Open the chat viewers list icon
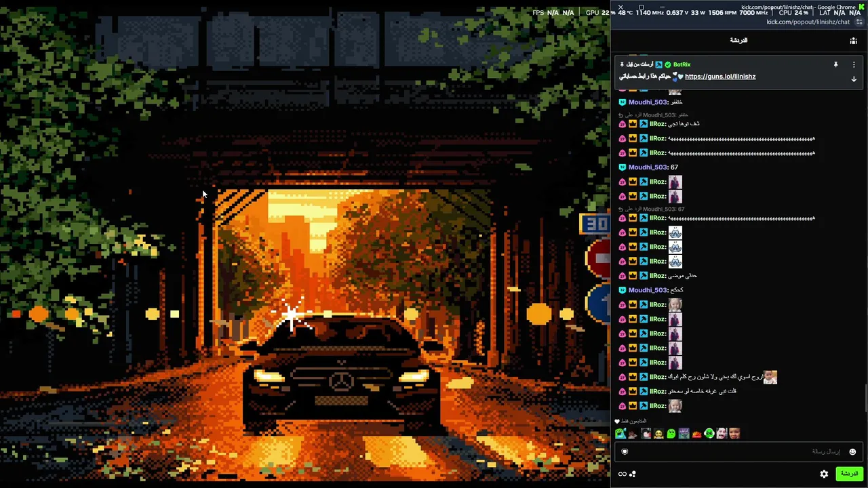The width and height of the screenshot is (868, 488). click(853, 41)
